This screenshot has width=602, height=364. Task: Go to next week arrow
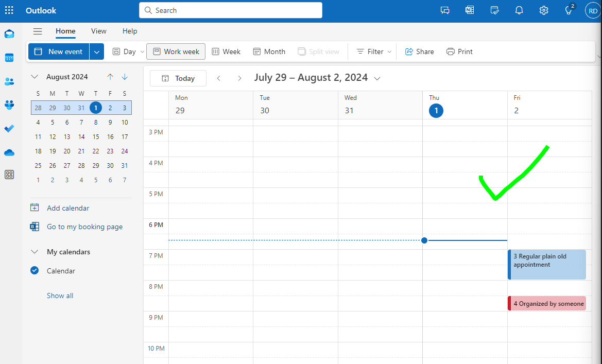(x=239, y=78)
